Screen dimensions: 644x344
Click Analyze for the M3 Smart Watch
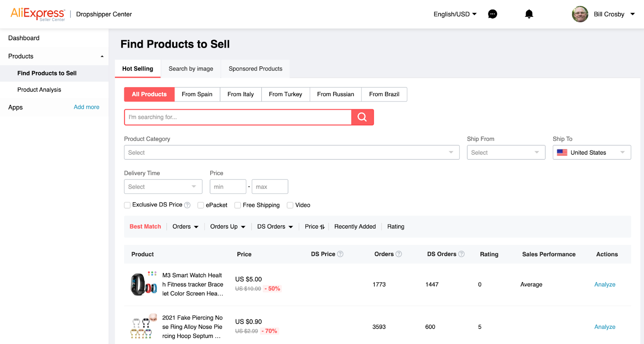click(605, 284)
